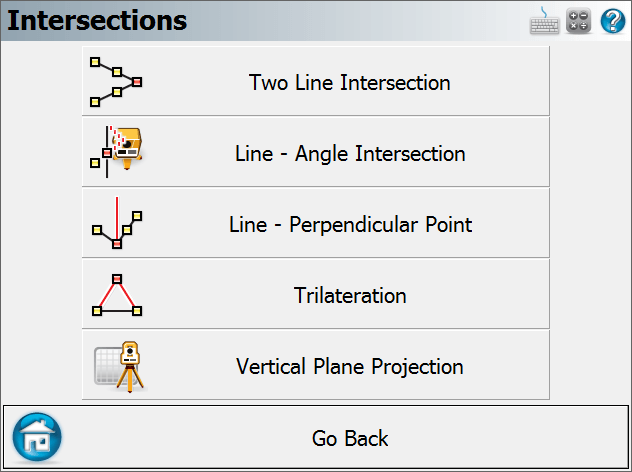Open Vertical Plane Projection
Image resolution: width=632 pixels, height=472 pixels.
pos(316,365)
